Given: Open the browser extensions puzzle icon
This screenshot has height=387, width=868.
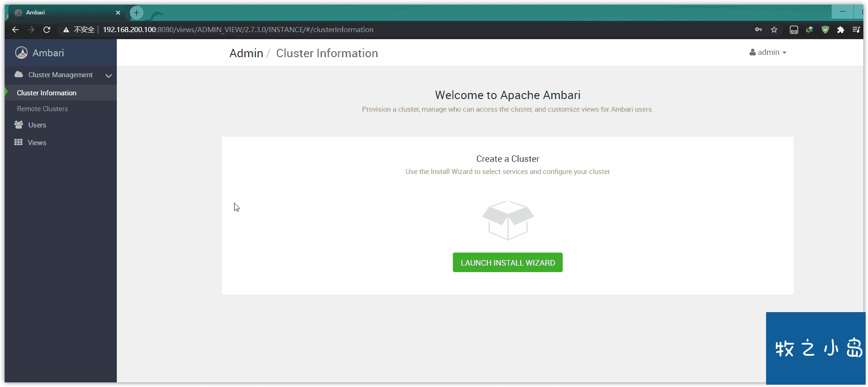Looking at the screenshot, I should click(841, 30).
